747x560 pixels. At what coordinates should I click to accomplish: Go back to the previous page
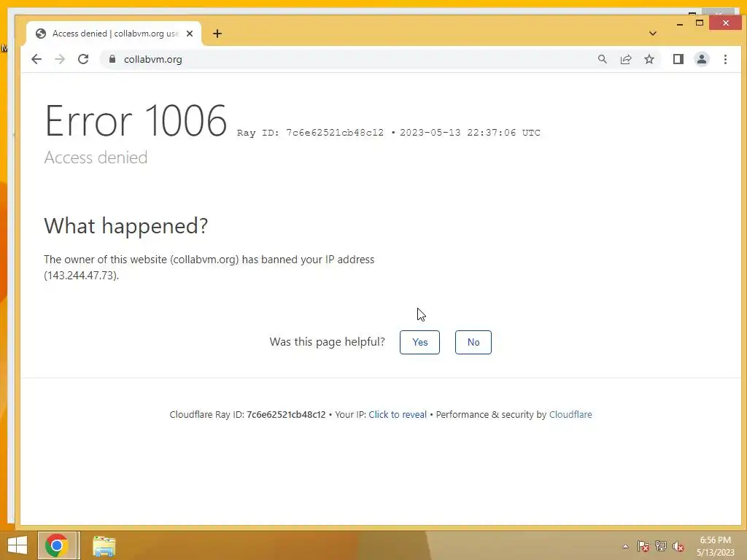[36, 59]
